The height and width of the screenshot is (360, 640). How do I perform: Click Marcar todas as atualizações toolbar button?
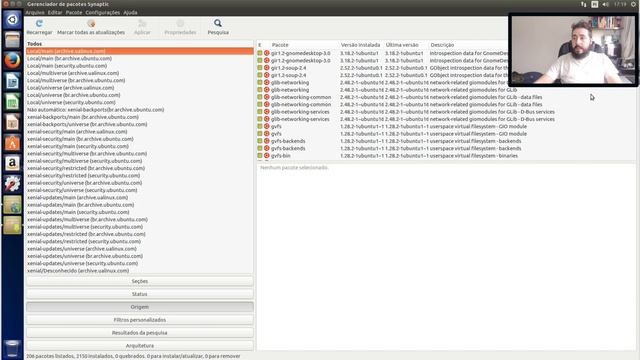[91, 27]
